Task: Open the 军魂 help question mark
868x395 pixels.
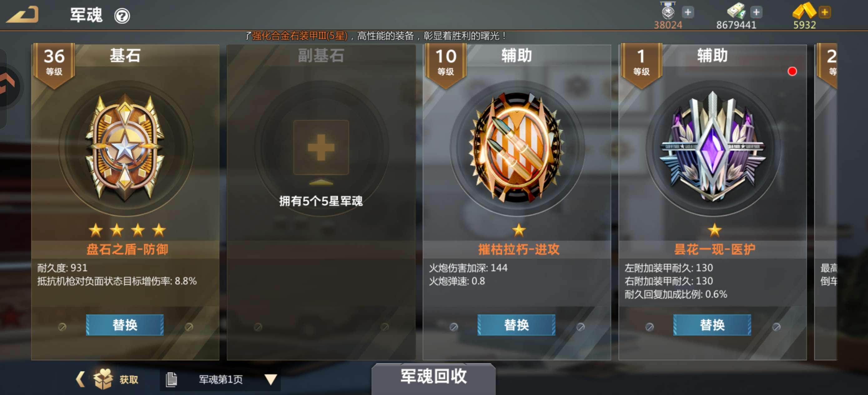Action: point(122,16)
